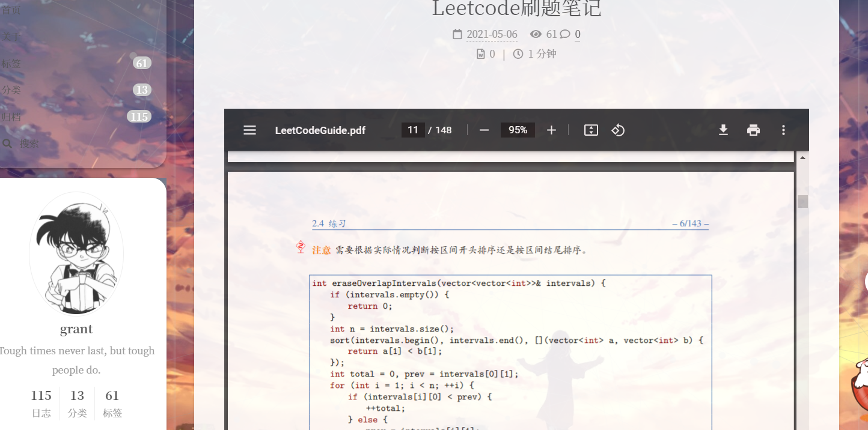Viewport: 868px width, 430px height.
Task: Click the red 注意 note label
Action: pos(322,250)
